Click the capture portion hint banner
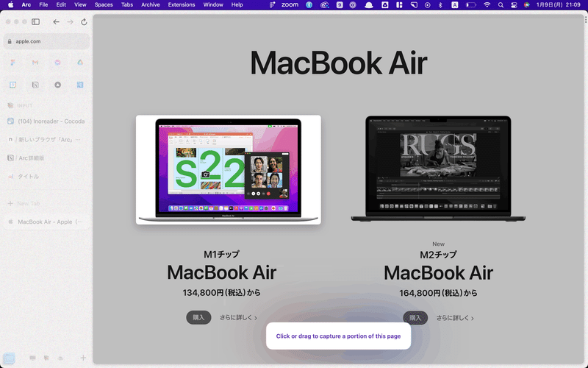The height and width of the screenshot is (368, 588). [338, 336]
